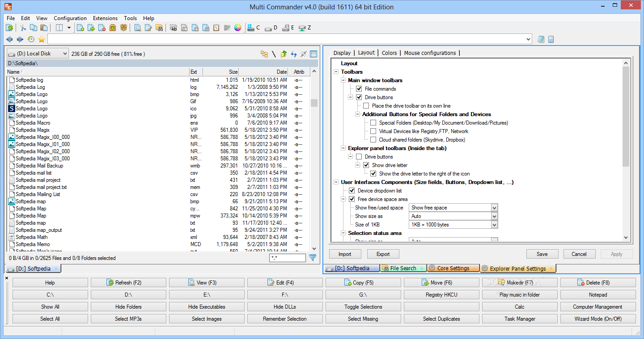Enable 'Place the drive toolbar on its own line'
The width and height of the screenshot is (644, 339).
(366, 106)
